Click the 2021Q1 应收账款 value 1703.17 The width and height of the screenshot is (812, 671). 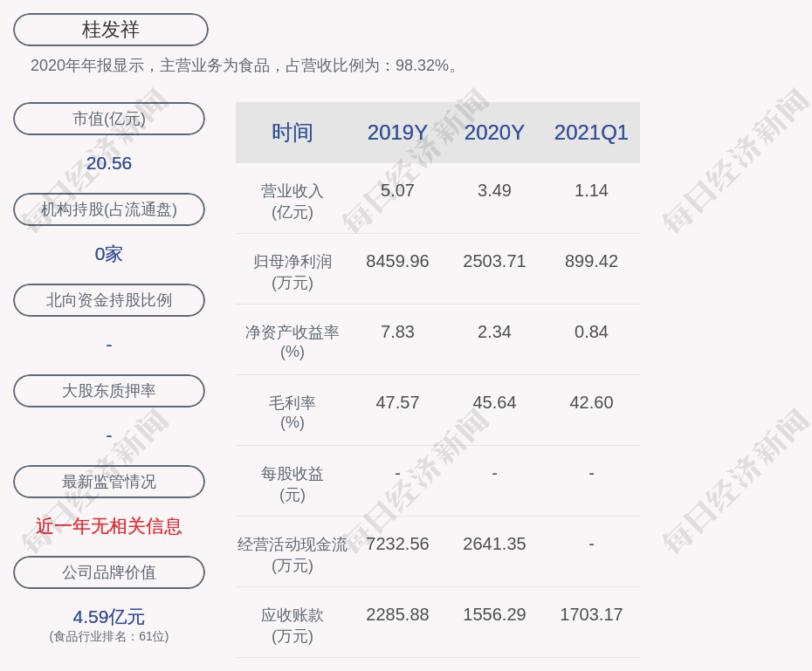(x=591, y=614)
